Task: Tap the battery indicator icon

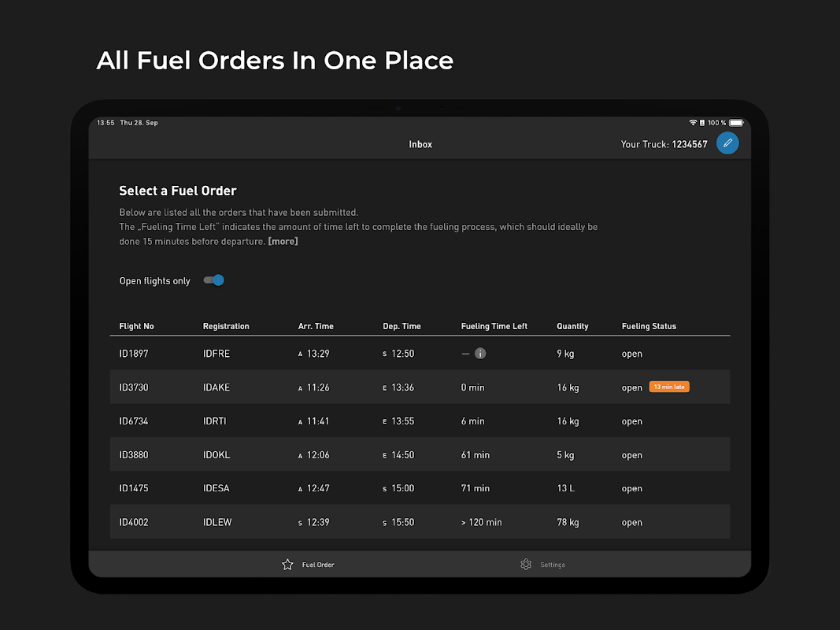Action: pyautogui.click(x=736, y=123)
